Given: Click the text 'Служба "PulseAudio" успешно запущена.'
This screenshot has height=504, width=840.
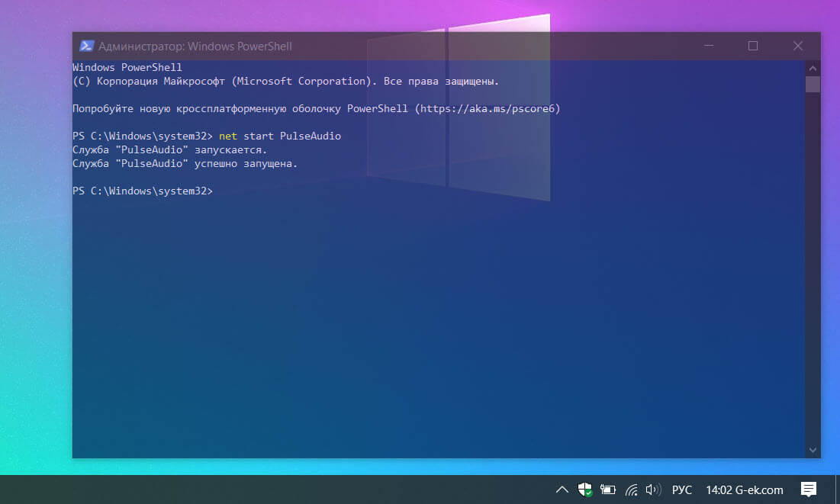Looking at the screenshot, I should point(185,163).
